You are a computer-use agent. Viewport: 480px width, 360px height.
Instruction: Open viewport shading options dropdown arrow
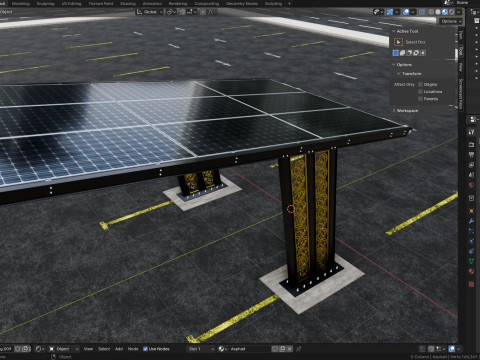click(459, 12)
